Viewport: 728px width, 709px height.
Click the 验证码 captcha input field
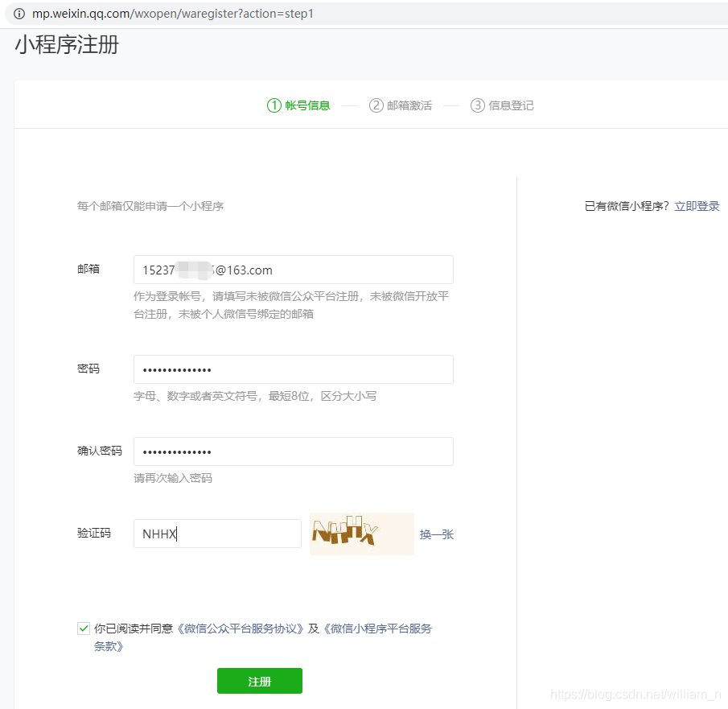[217, 534]
